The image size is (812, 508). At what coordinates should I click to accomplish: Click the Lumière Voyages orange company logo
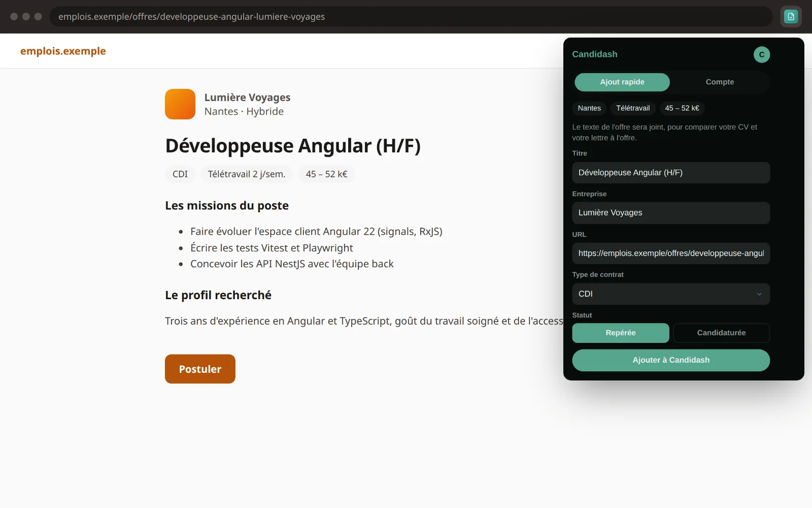pos(180,104)
